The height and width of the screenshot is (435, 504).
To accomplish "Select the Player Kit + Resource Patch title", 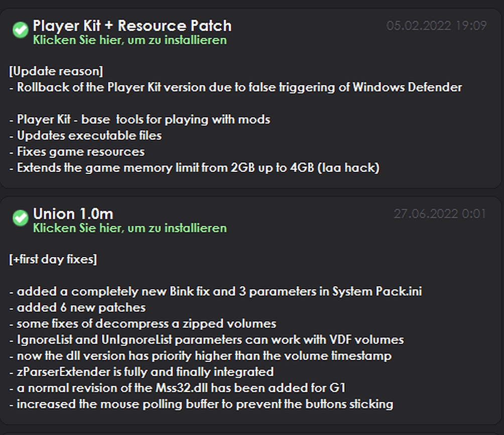I will click(x=132, y=26).
